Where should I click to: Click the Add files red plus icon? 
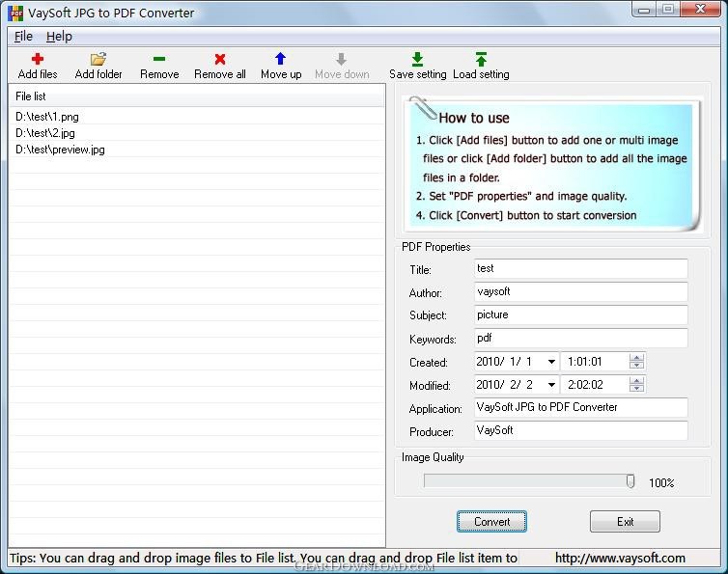pos(38,59)
